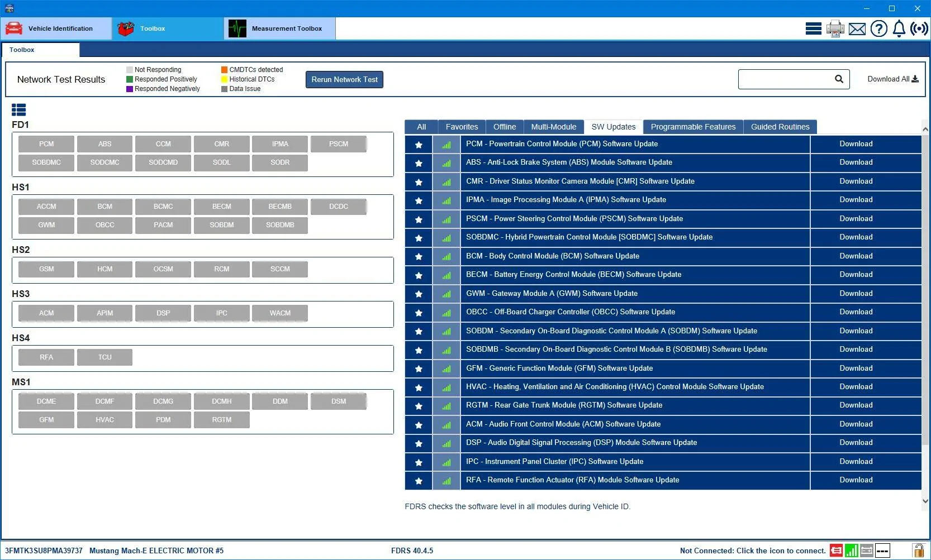The image size is (931, 560).
Task: Toggle the star on IPC Software Update
Action: pos(419,462)
